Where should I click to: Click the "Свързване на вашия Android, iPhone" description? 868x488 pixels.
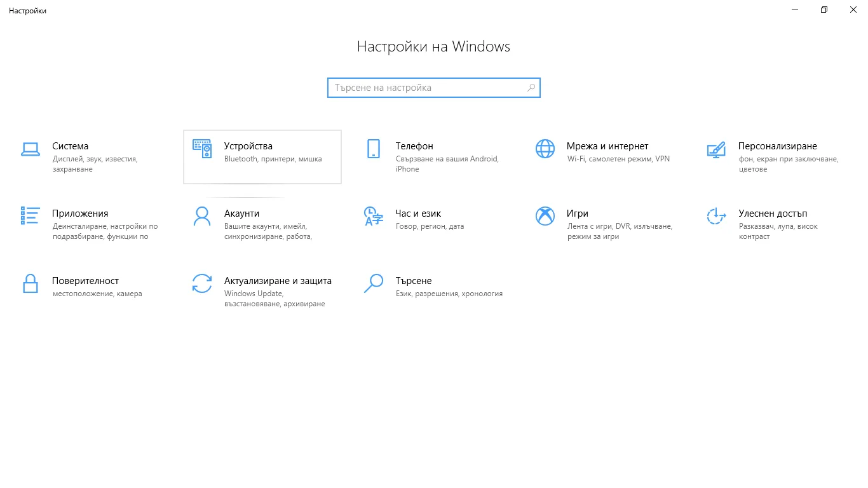click(x=447, y=164)
